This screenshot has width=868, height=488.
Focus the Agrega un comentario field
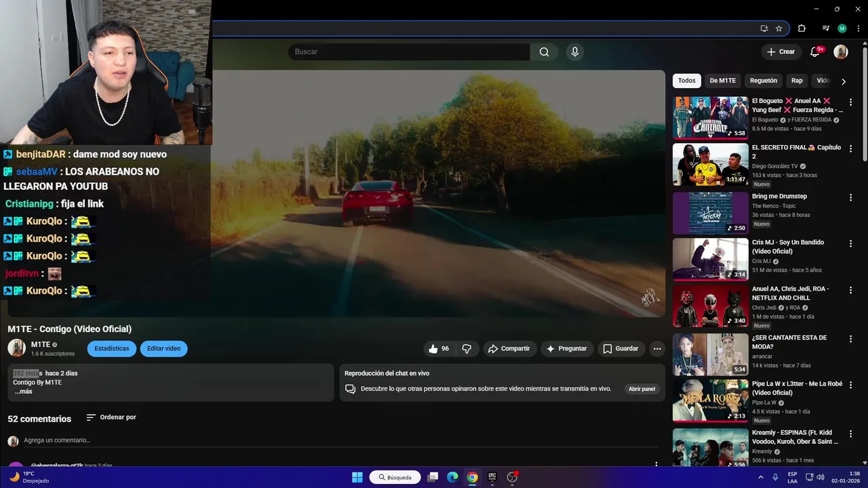pos(341,441)
